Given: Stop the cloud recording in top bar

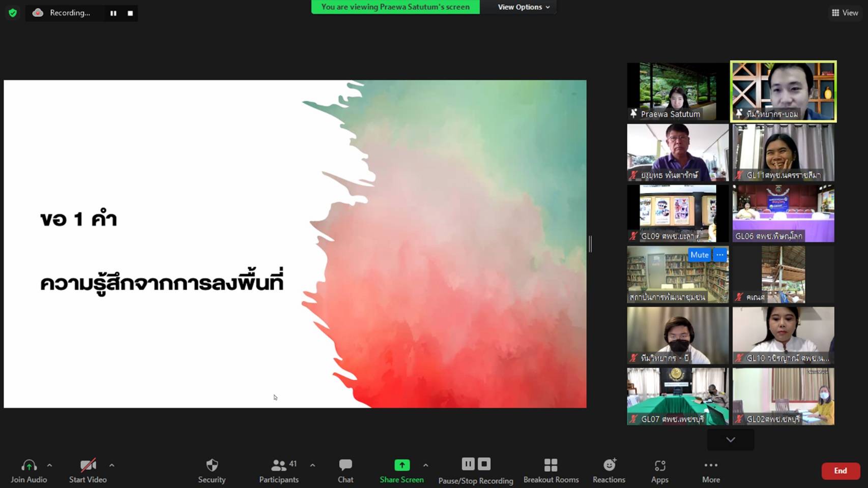Looking at the screenshot, I should tap(130, 13).
